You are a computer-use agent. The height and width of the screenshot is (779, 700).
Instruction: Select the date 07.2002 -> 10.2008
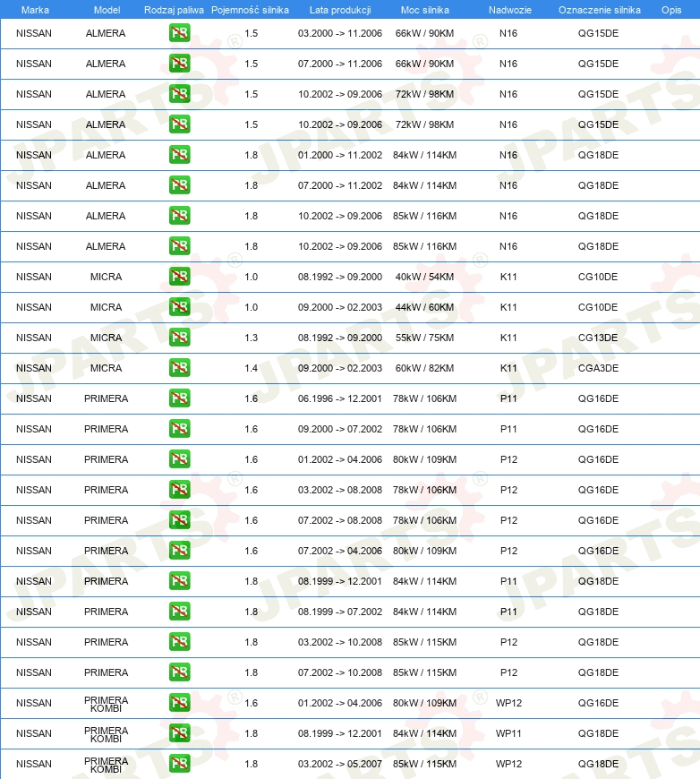point(340,672)
